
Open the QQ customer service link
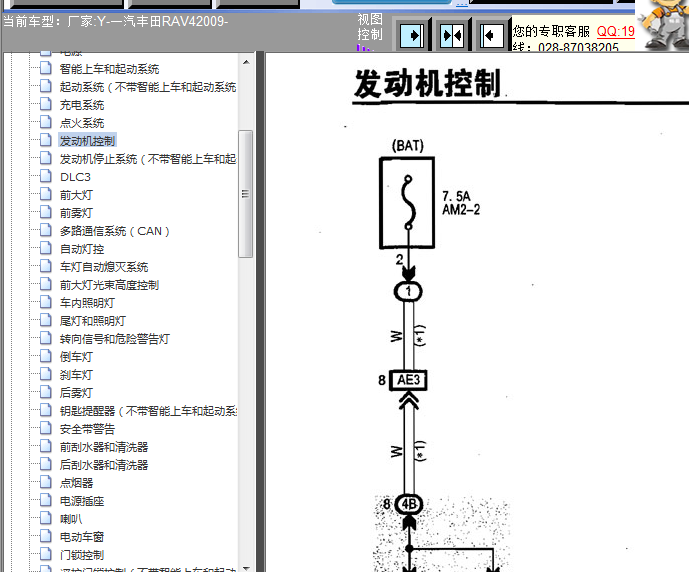(615, 31)
